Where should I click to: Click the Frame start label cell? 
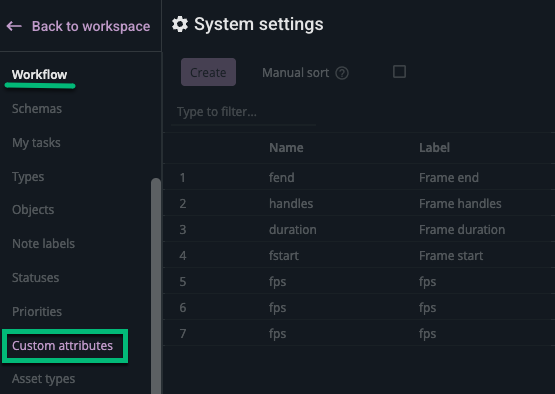(451, 256)
